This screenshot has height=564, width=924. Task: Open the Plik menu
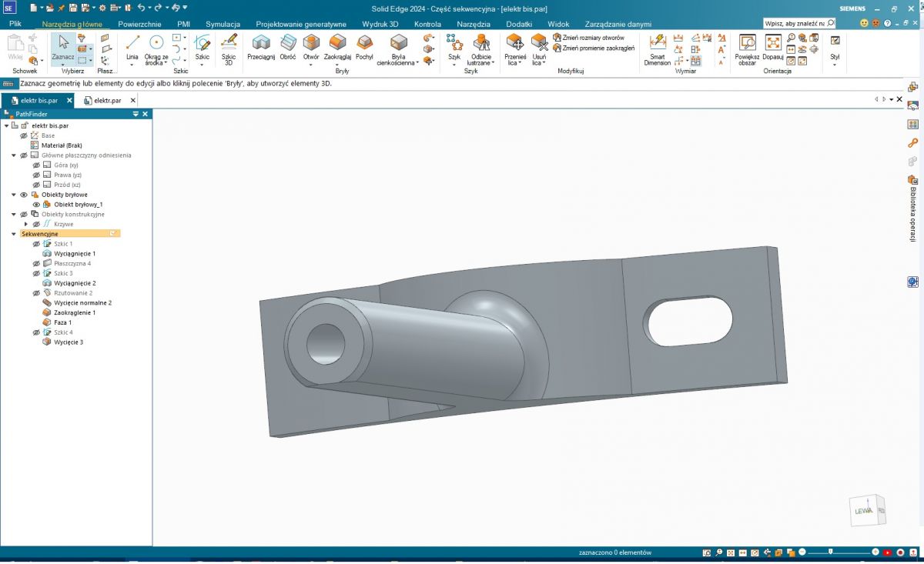pyautogui.click(x=15, y=24)
